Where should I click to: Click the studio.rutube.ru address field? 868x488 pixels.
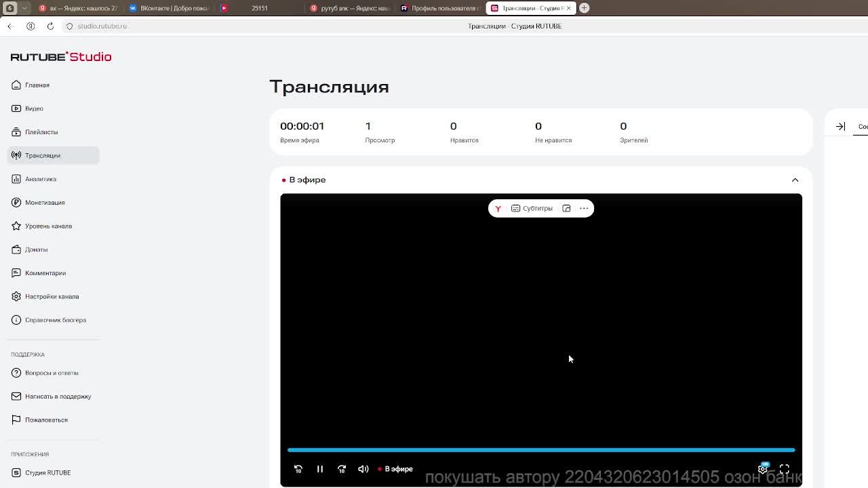(x=102, y=26)
